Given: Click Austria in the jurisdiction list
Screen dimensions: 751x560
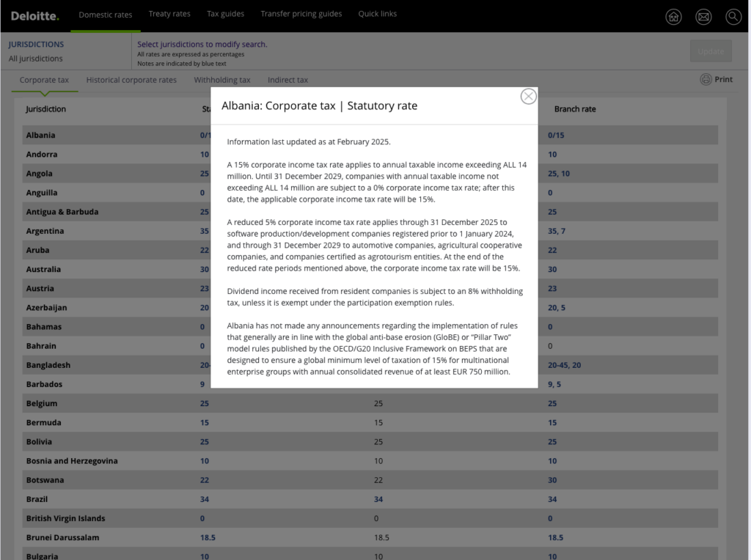Looking at the screenshot, I should click(x=40, y=289).
